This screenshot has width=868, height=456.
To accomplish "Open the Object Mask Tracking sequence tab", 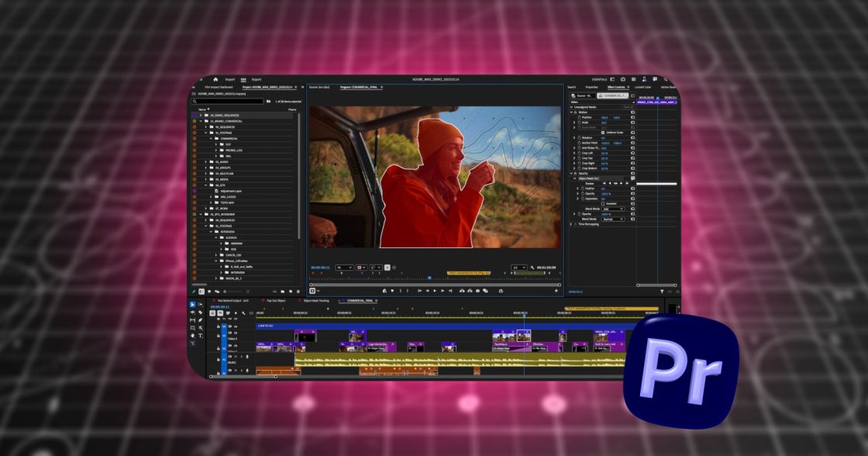I will (x=316, y=302).
